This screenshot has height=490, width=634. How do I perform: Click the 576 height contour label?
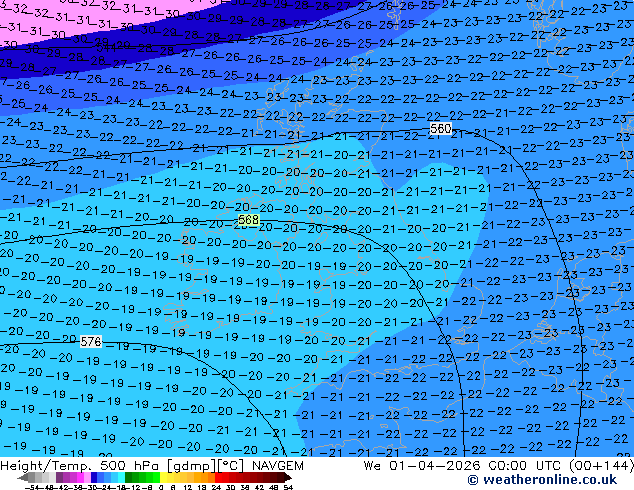[91, 342]
